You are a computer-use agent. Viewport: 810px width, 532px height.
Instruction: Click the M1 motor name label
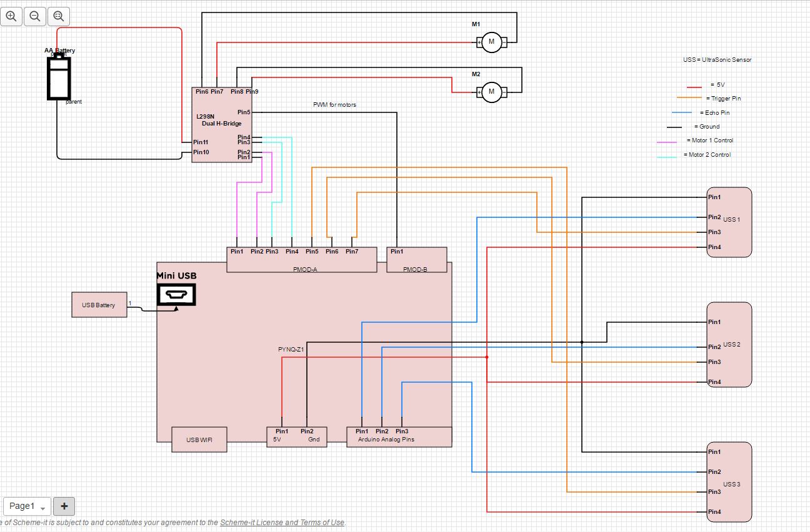pyautogui.click(x=476, y=24)
